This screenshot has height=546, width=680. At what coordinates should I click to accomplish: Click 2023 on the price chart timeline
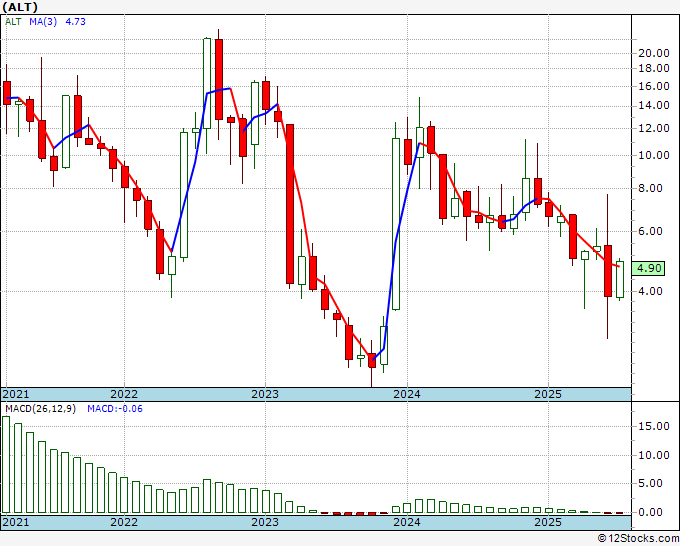[265, 394]
